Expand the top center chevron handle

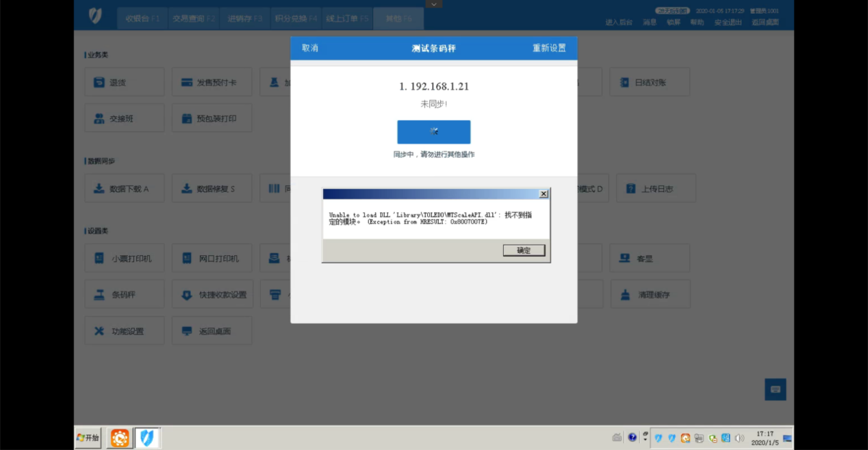point(433,4)
